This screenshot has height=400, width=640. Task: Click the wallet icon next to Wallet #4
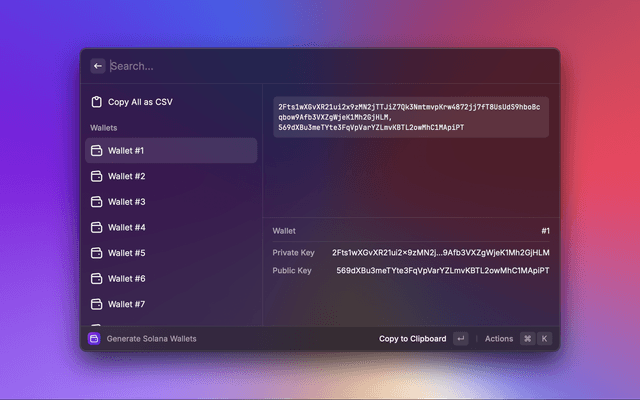[97, 227]
